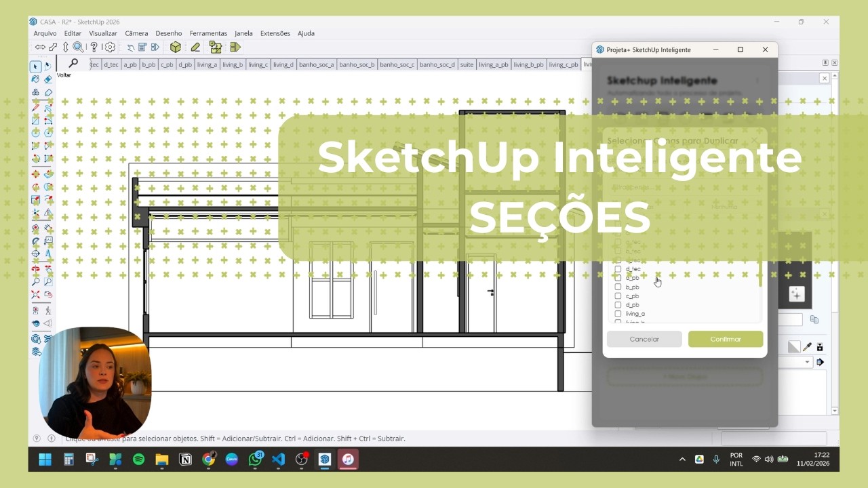Click the eyedropper sample paint icon
This screenshot has height=488, width=868.
[x=807, y=347]
